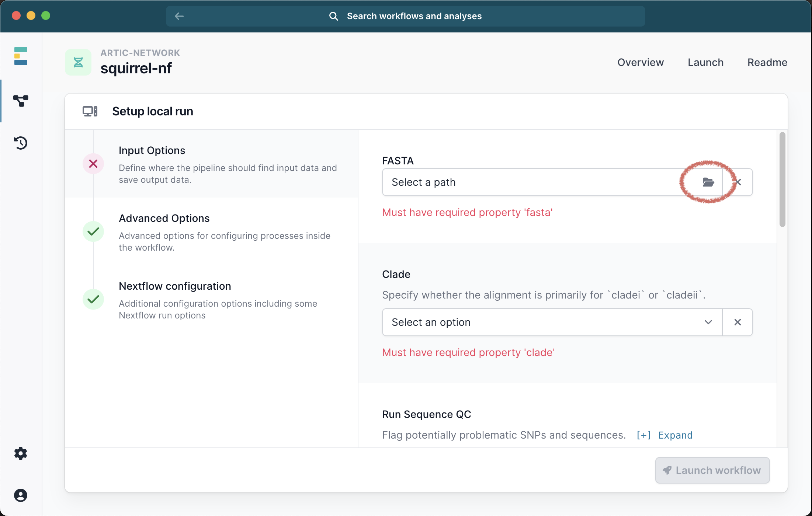Image resolution: width=812 pixels, height=516 pixels.
Task: Switch to the Readme tab
Action: [x=767, y=62]
